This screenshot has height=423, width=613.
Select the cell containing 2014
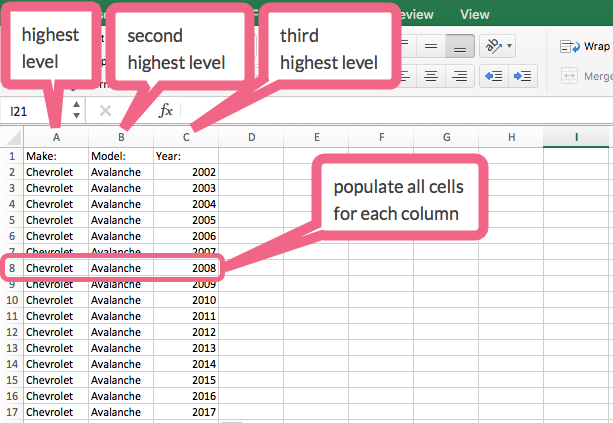186,364
